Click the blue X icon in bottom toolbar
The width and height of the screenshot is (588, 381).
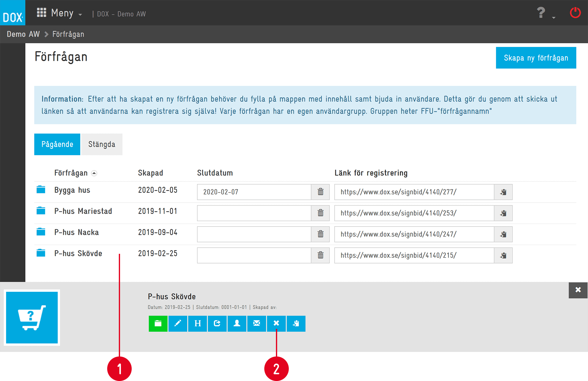pyautogui.click(x=276, y=324)
